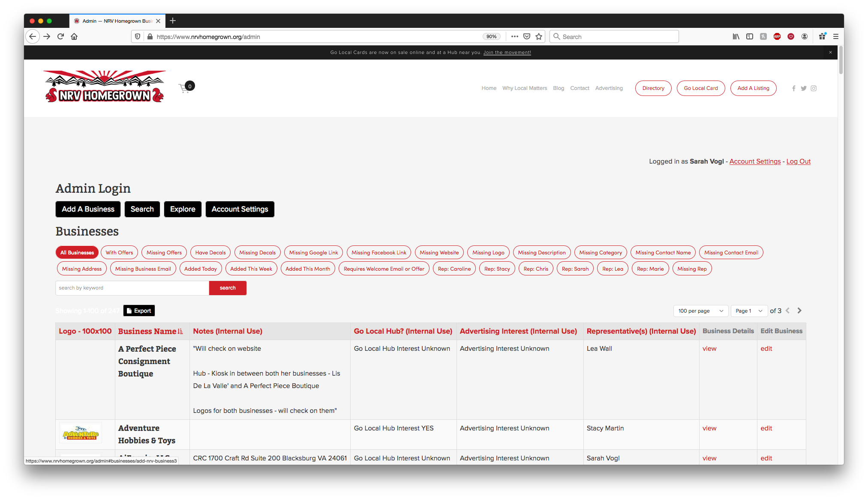
Task: Sort by the Business Name column header
Action: click(150, 331)
